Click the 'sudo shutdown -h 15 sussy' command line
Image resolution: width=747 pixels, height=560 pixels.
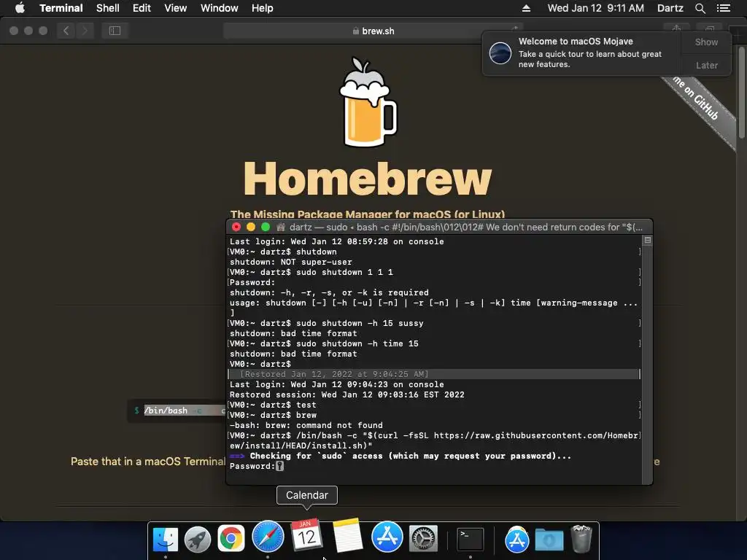pos(326,323)
